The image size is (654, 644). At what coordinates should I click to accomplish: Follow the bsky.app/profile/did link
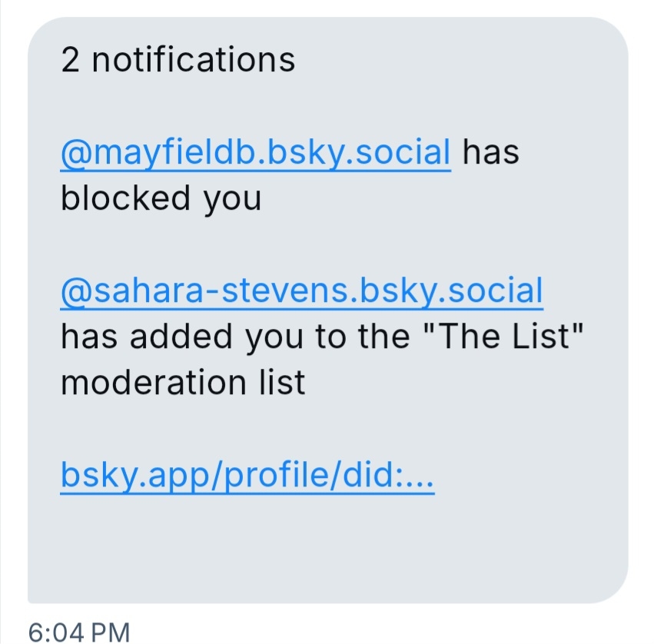pos(247,477)
